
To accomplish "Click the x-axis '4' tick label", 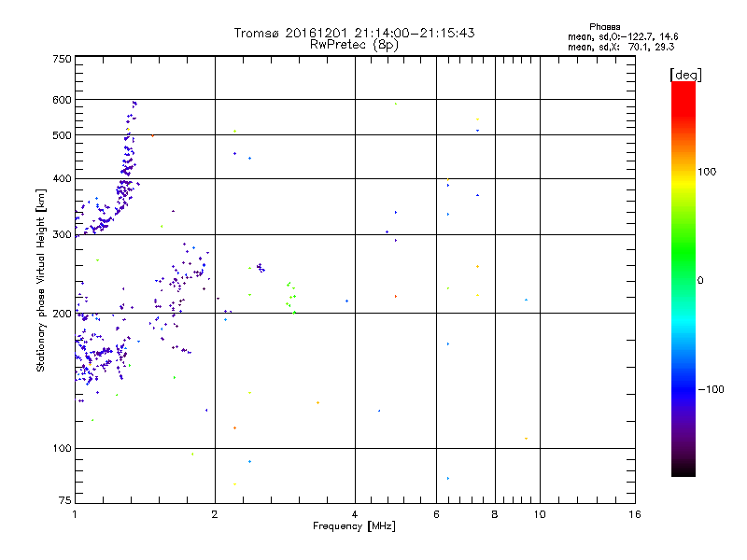I will coord(355,514).
